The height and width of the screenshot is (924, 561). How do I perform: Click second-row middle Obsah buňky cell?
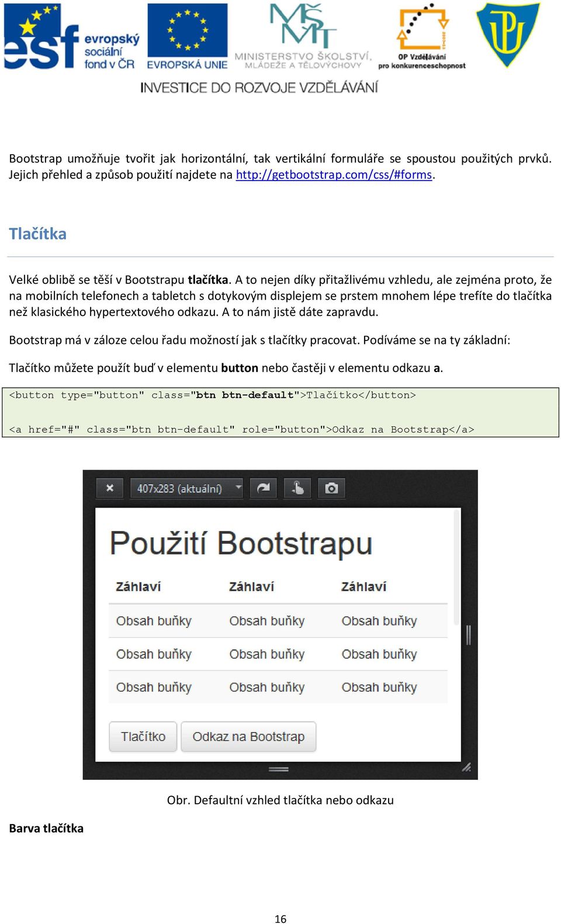click(267, 654)
